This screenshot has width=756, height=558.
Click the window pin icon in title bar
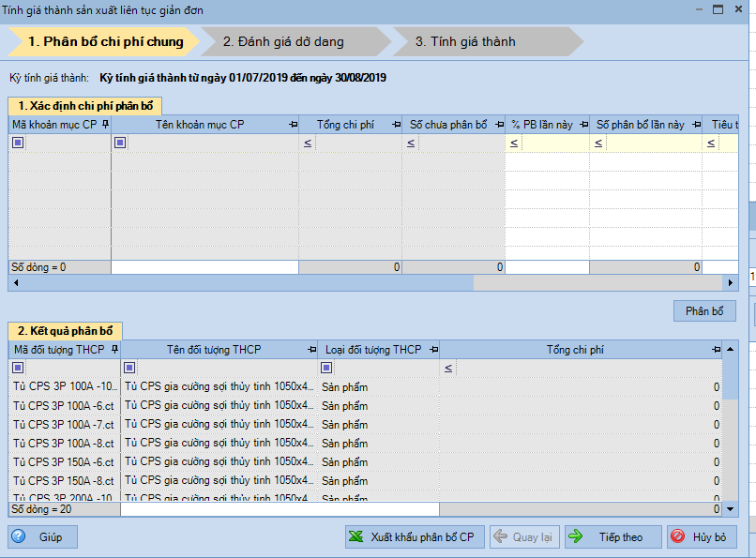click(697, 10)
